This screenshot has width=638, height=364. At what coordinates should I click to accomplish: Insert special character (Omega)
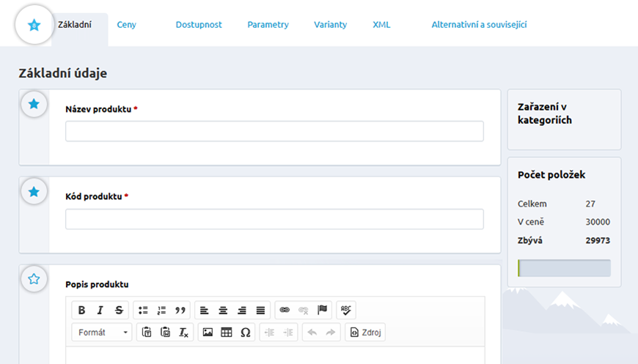pyautogui.click(x=245, y=333)
